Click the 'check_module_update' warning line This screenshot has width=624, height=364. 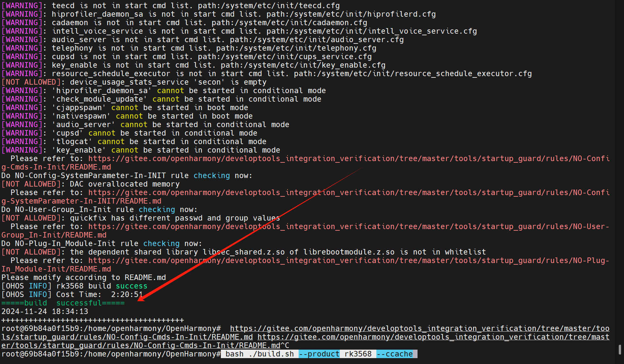[x=161, y=99]
